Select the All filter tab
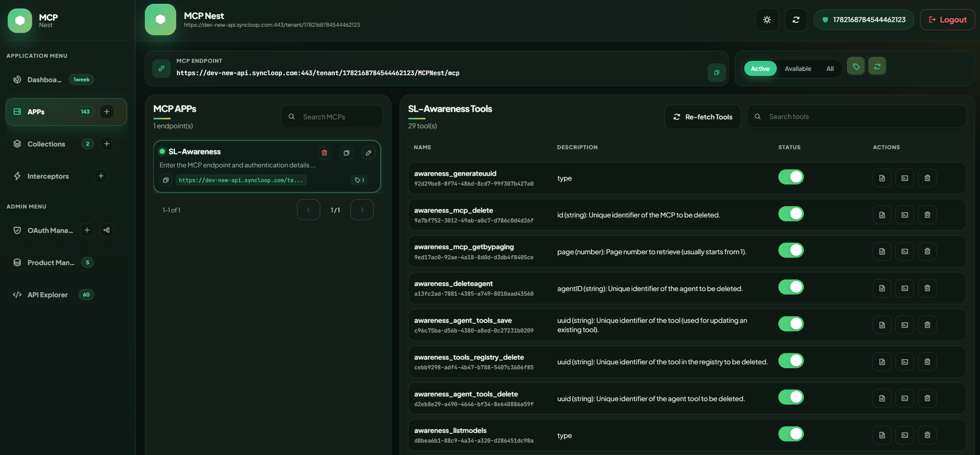This screenshot has width=980, height=455. click(830, 69)
